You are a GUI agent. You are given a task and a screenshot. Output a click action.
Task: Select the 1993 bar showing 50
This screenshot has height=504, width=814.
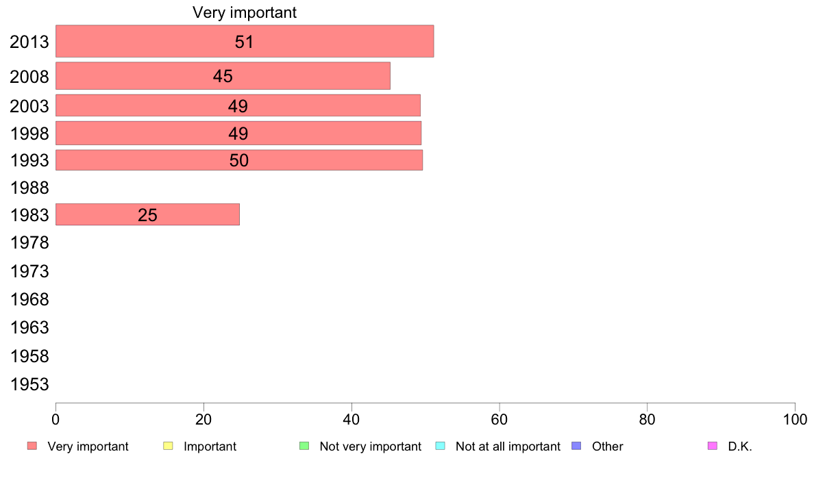(x=239, y=160)
